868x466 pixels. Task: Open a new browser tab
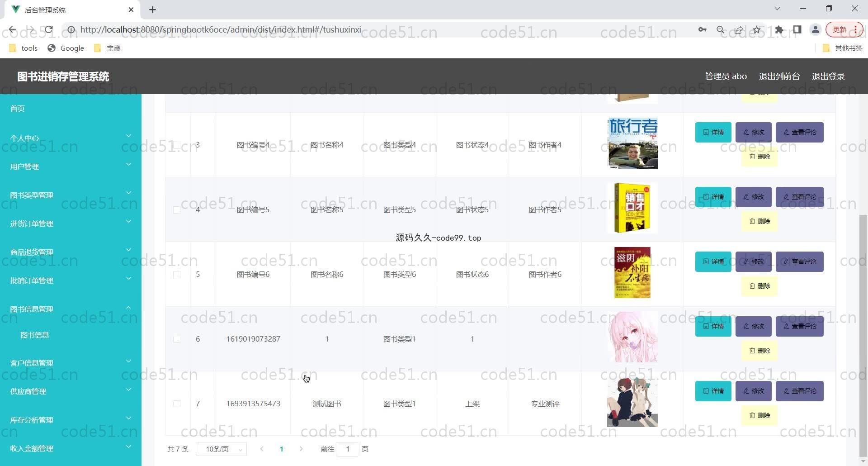(x=152, y=10)
